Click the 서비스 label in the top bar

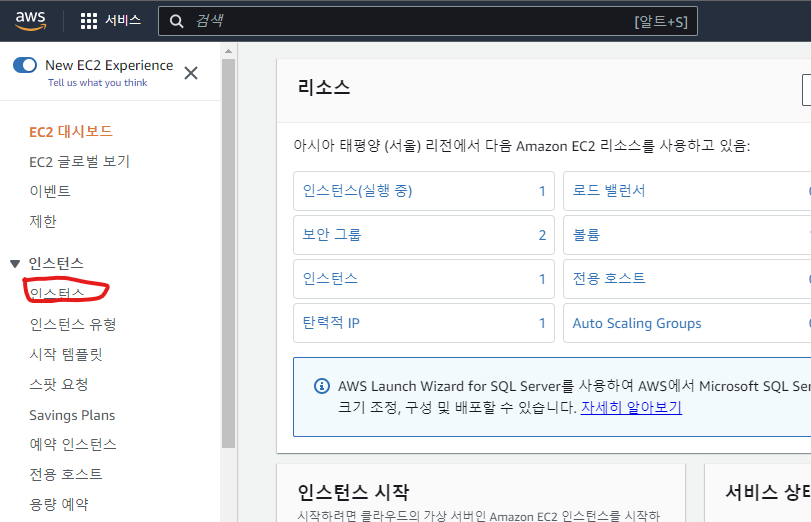tap(123, 21)
